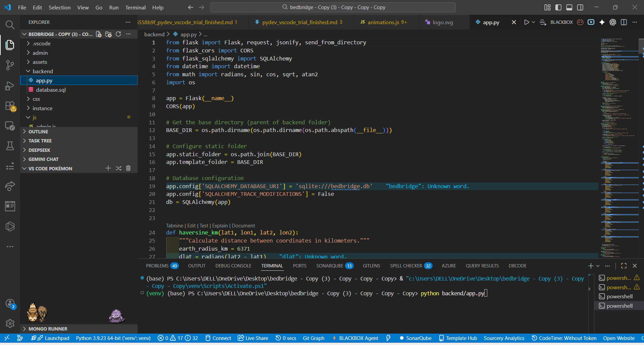Click the Split Editor icon
Viewport: 644px width, 345px height.
[624, 22]
